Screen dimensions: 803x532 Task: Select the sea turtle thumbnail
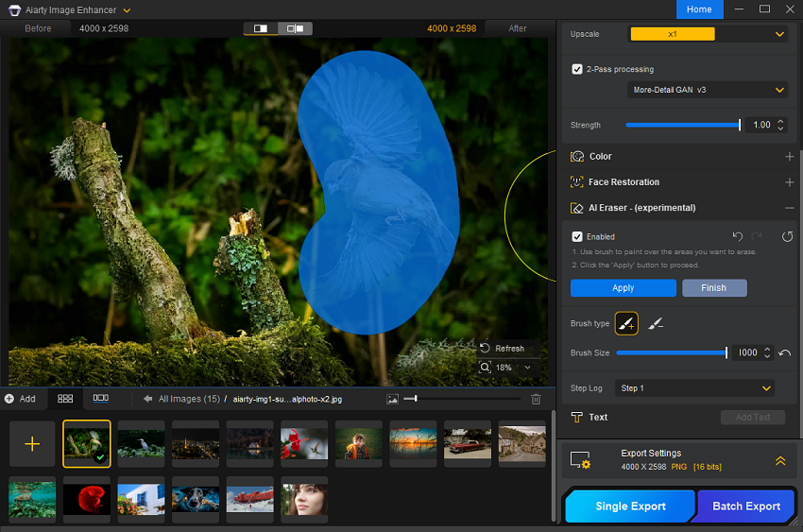click(32, 499)
